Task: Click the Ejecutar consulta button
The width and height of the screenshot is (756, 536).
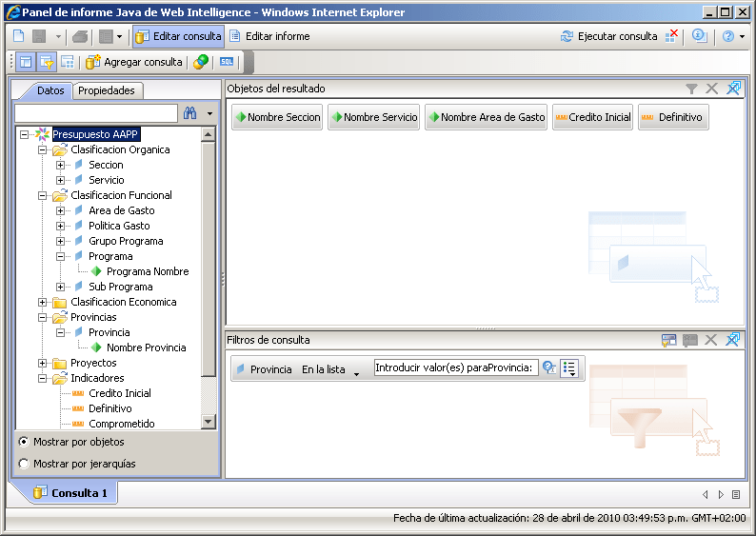Action: (609, 36)
